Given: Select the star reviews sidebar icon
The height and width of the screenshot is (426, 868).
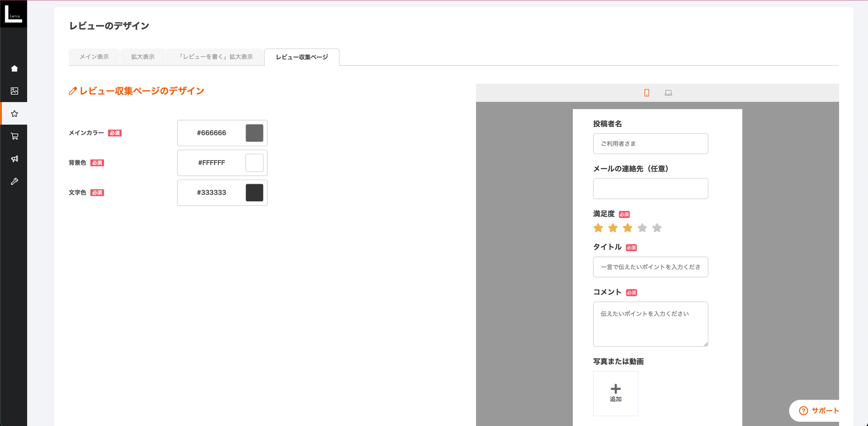Looking at the screenshot, I should tap(14, 114).
